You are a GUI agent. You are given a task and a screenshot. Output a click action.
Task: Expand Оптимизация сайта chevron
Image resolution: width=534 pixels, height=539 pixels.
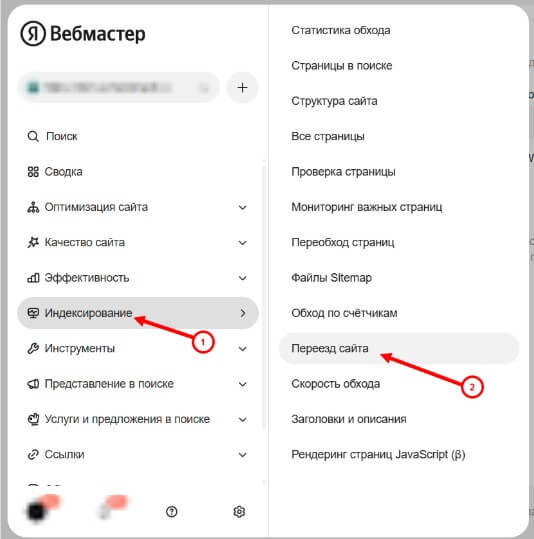pyautogui.click(x=242, y=207)
